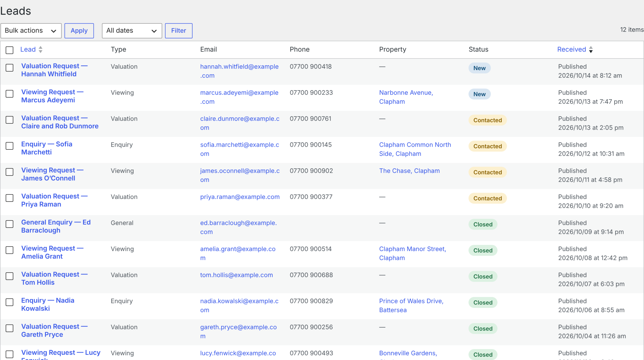Check the Marcus Adeyemi row checkbox
Image resolution: width=644 pixels, height=360 pixels.
coord(10,94)
